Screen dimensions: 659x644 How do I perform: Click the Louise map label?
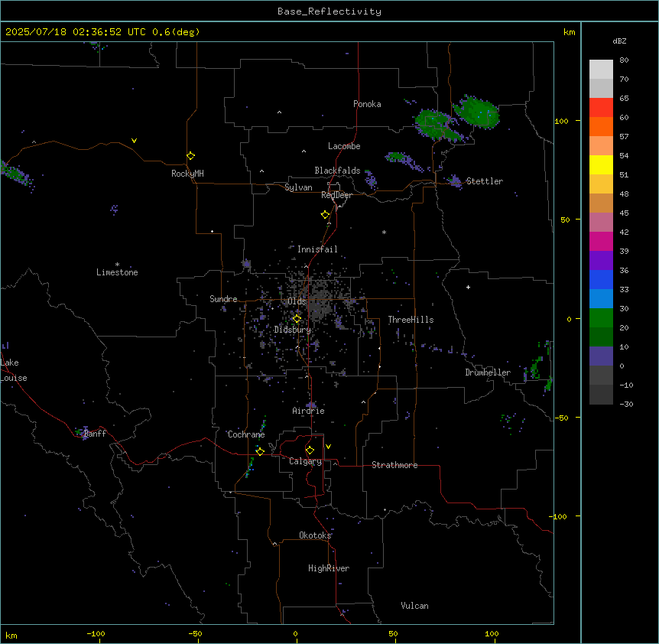pyautogui.click(x=14, y=378)
